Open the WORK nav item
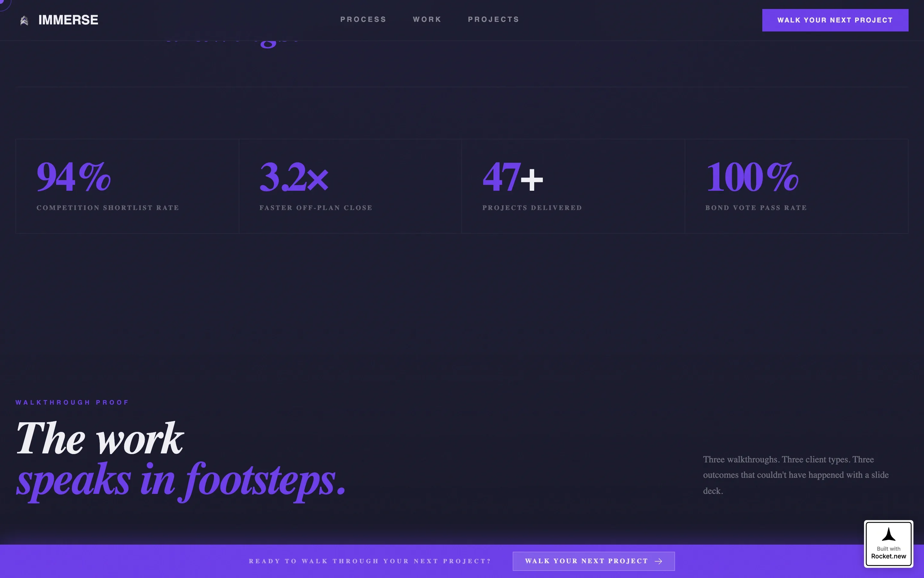Image resolution: width=924 pixels, height=578 pixels. (x=427, y=20)
